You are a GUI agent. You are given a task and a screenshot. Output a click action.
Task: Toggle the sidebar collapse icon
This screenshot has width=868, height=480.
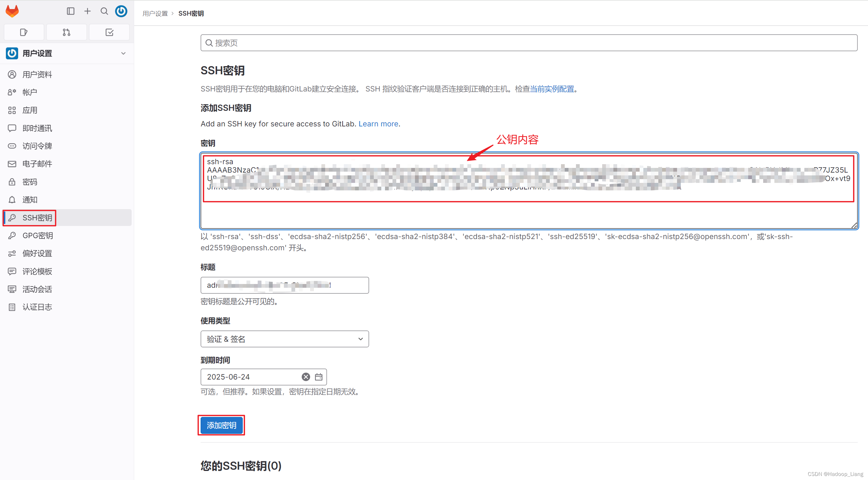pos(71,11)
